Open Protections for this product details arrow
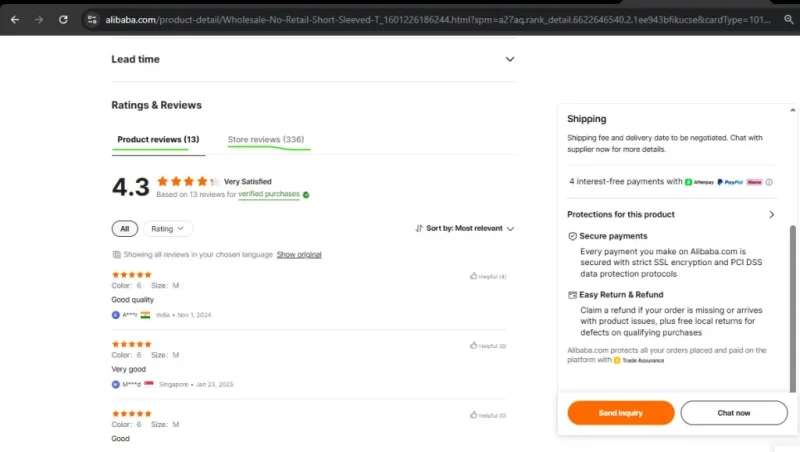This screenshot has width=800, height=452. pyautogui.click(x=771, y=215)
